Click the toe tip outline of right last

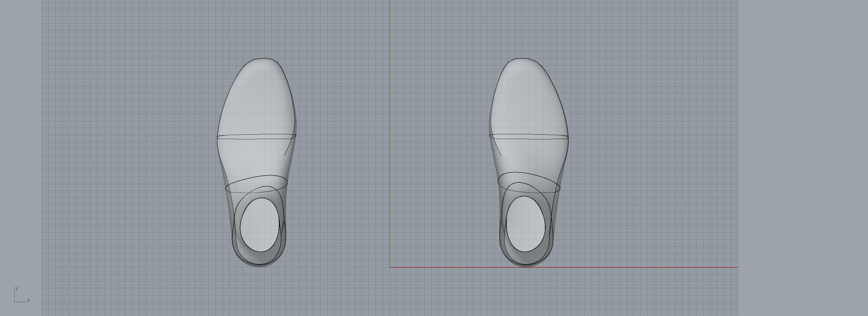pyautogui.click(x=521, y=58)
